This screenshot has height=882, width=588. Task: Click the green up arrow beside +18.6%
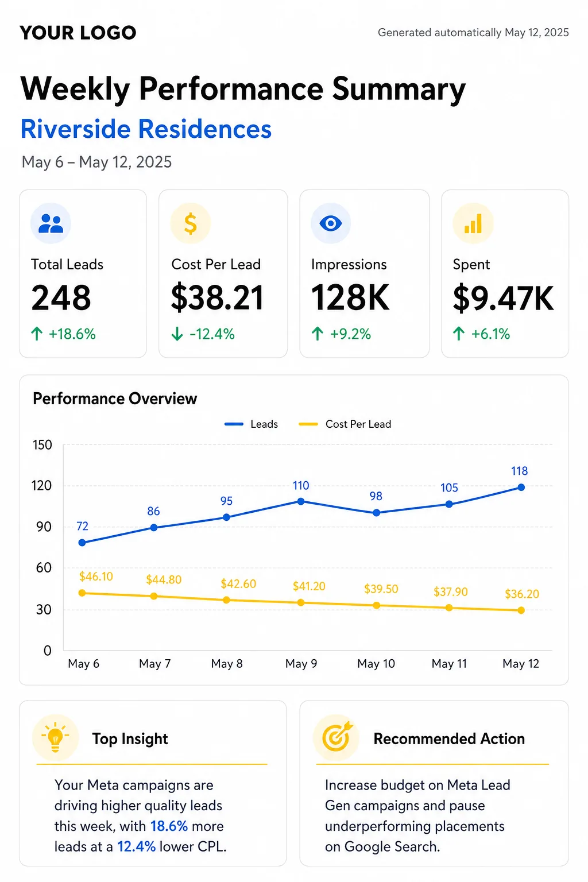(37, 334)
